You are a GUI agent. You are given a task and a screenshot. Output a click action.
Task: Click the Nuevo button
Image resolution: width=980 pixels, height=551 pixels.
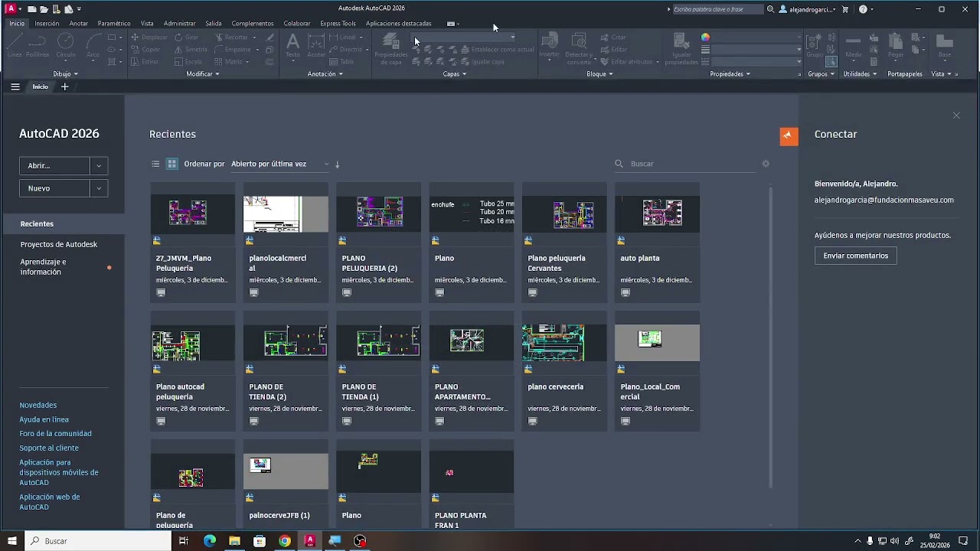[x=54, y=188]
